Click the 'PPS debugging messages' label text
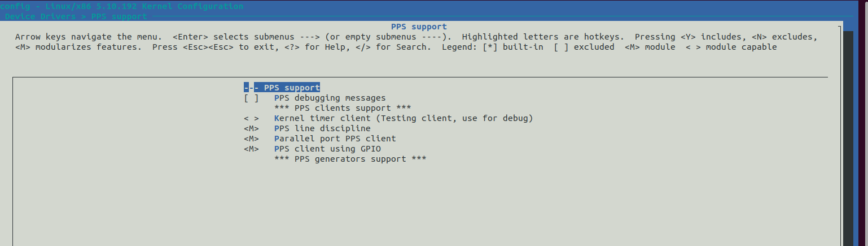 (330, 98)
